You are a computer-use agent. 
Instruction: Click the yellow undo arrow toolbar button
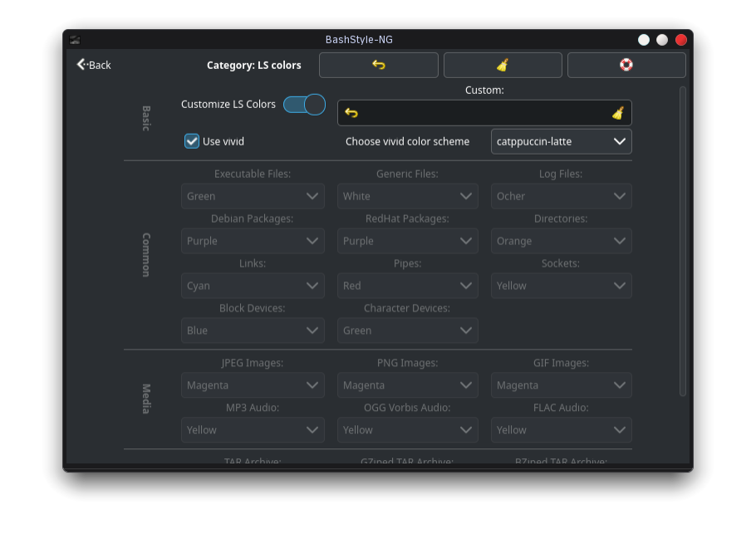coord(379,65)
